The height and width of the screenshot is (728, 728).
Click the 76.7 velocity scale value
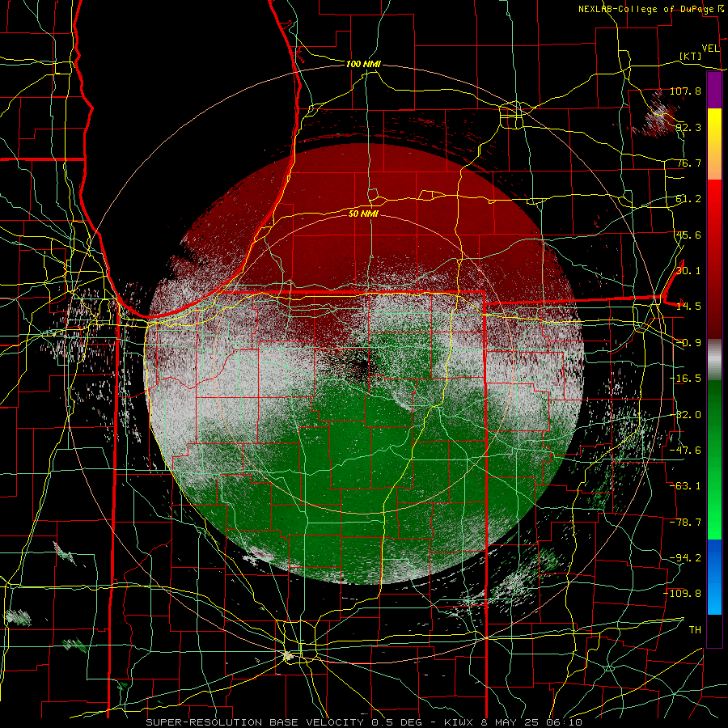tap(688, 163)
